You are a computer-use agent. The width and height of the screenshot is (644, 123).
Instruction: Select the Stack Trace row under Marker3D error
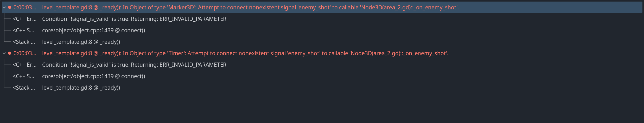click(322, 42)
